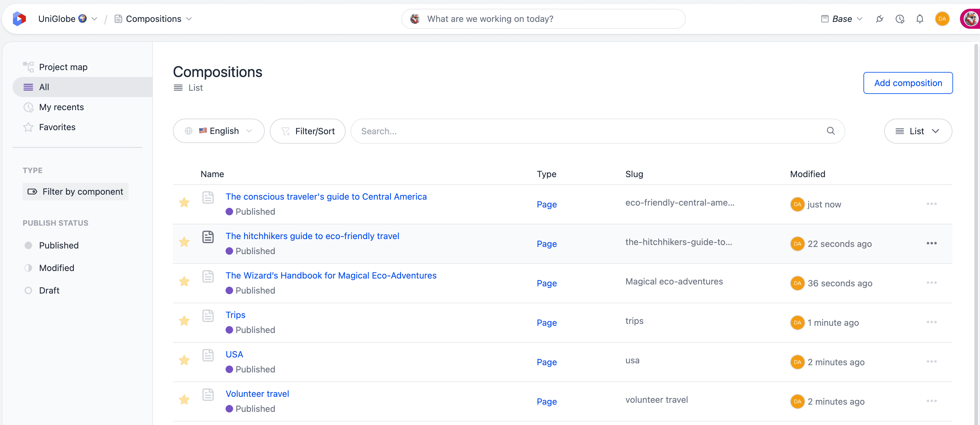Screen dimensions: 980x425
Task: Open The Wizard's Handbook composition link
Action: pyautogui.click(x=331, y=275)
